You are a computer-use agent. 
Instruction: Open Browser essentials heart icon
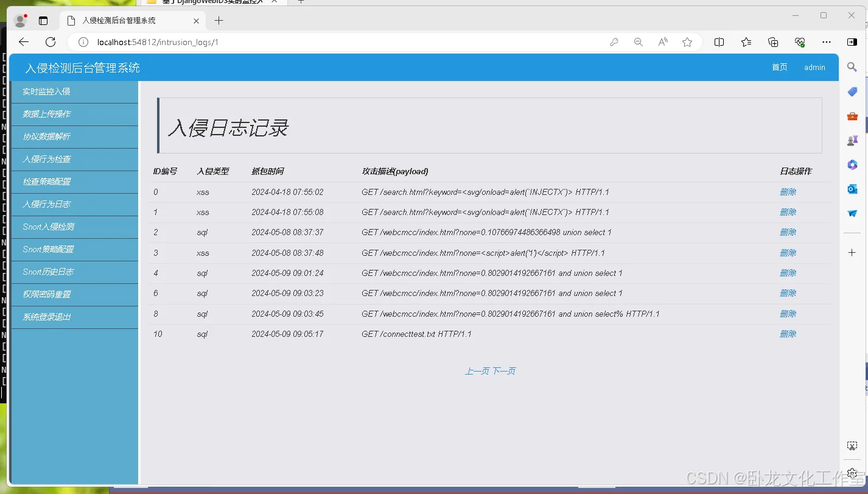800,41
